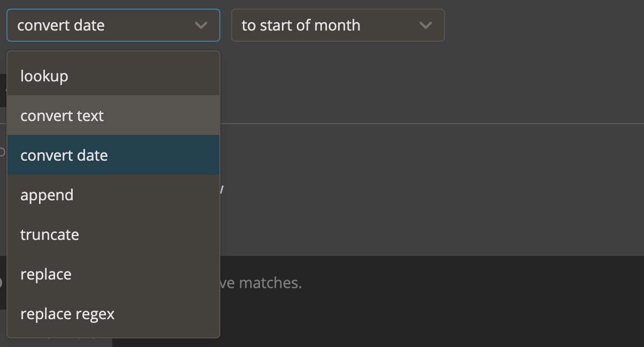Click the "matches." label text
This screenshot has width=644, height=347.
pos(270,283)
